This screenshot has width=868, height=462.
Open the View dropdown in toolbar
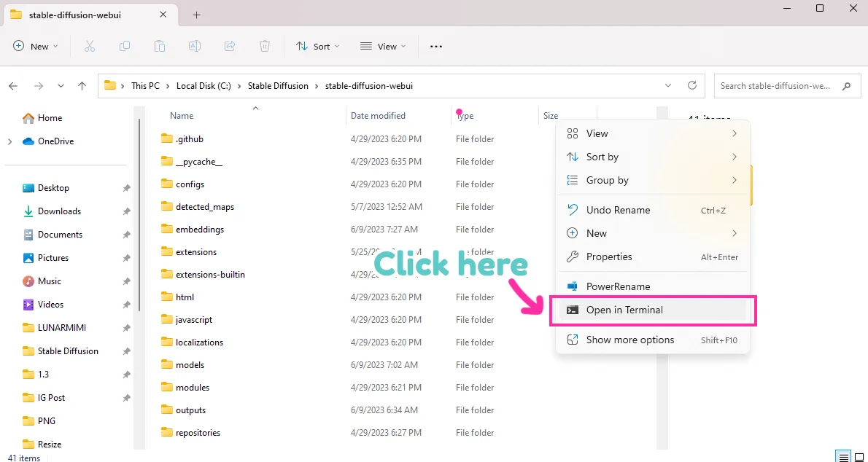383,47
